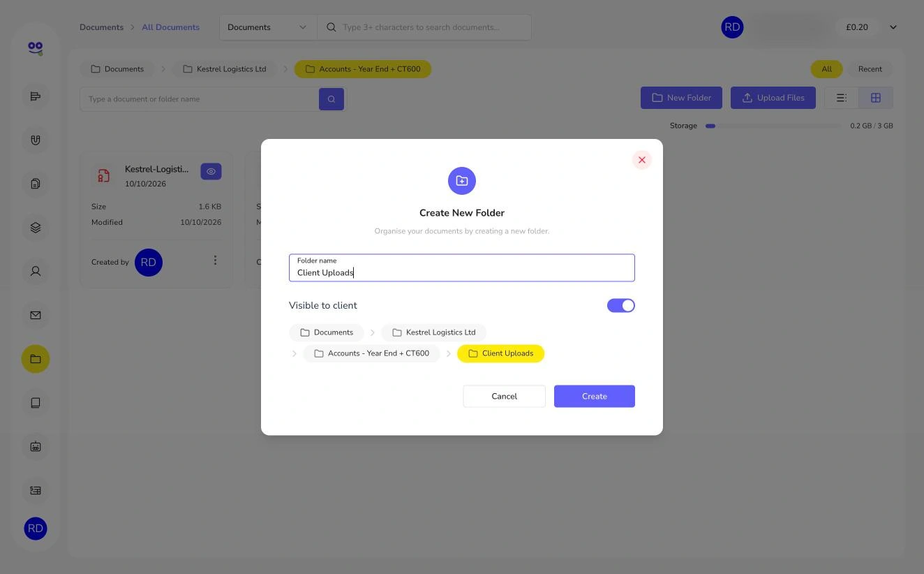924x574 pixels.
Task: Select the Recent filter tab
Action: tap(870, 69)
